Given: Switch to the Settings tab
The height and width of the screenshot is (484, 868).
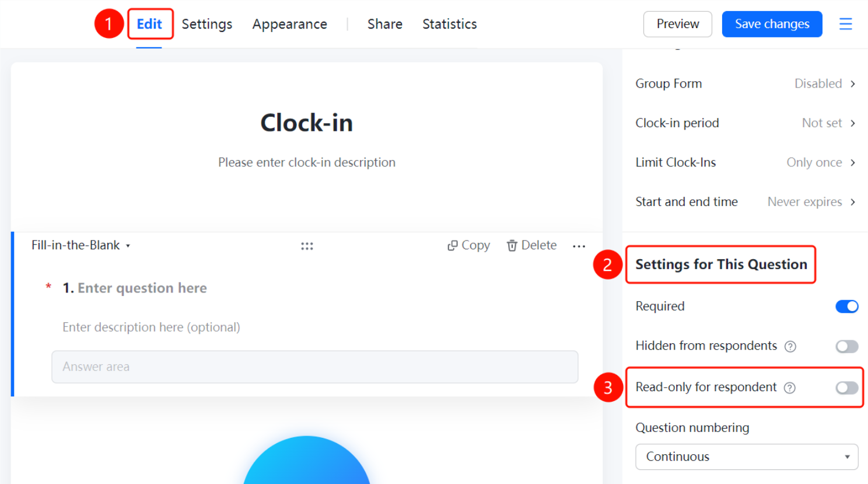Looking at the screenshot, I should 207,24.
